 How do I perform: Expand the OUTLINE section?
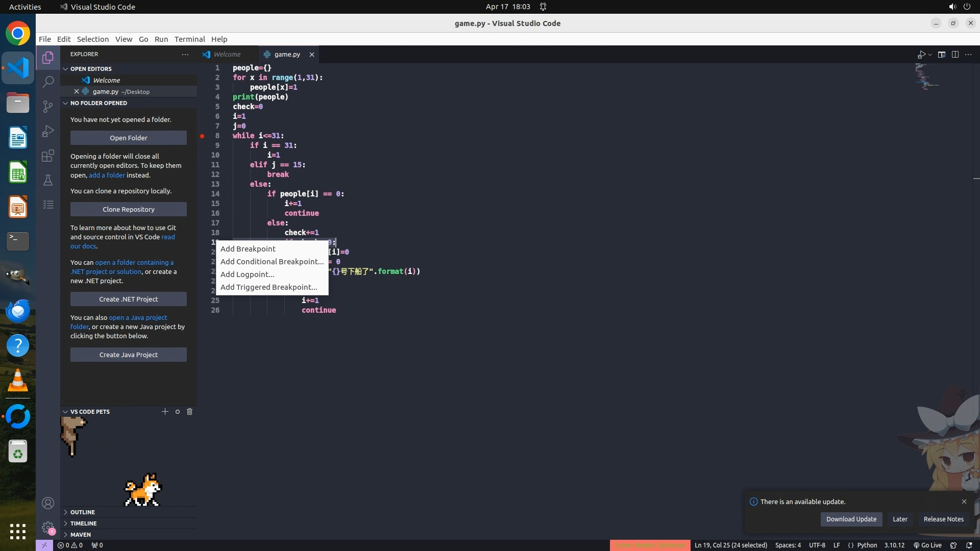coord(83,512)
